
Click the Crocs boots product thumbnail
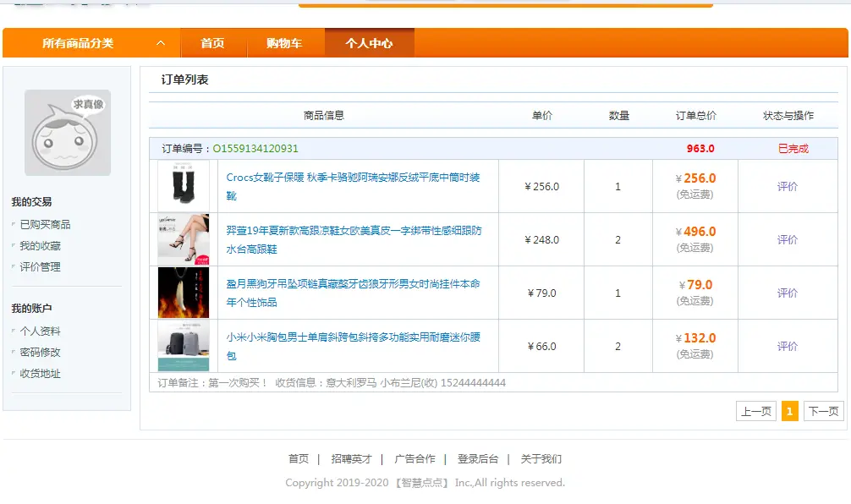(184, 185)
